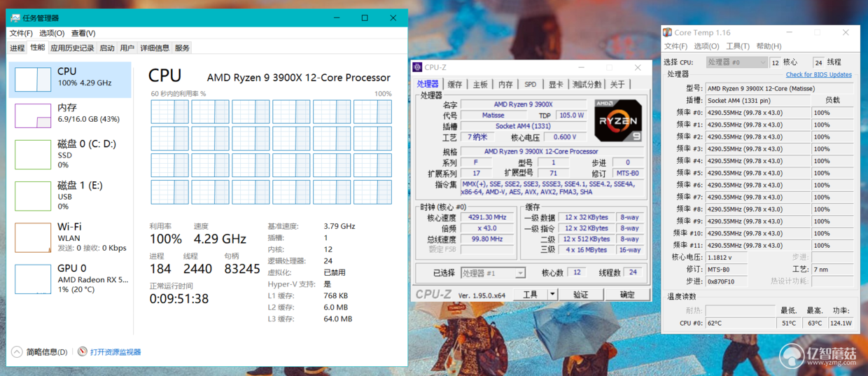This screenshot has height=376, width=868.
Task: Click the 频率 #0 value in Core Temp
Action: point(757,113)
